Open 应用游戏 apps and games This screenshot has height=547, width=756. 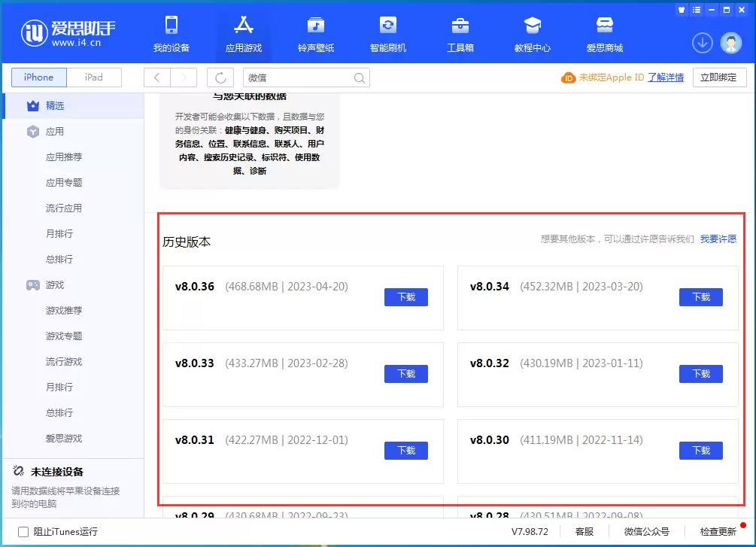pyautogui.click(x=244, y=34)
